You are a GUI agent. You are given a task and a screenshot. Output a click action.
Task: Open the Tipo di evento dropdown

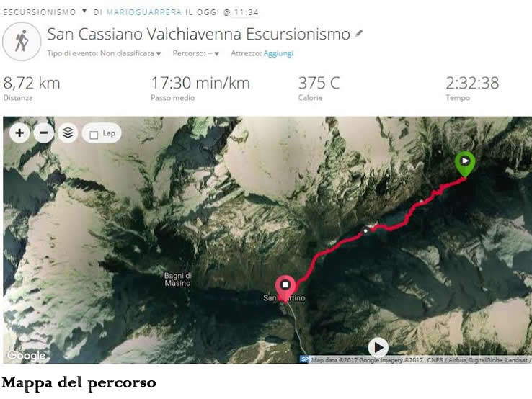(x=104, y=53)
